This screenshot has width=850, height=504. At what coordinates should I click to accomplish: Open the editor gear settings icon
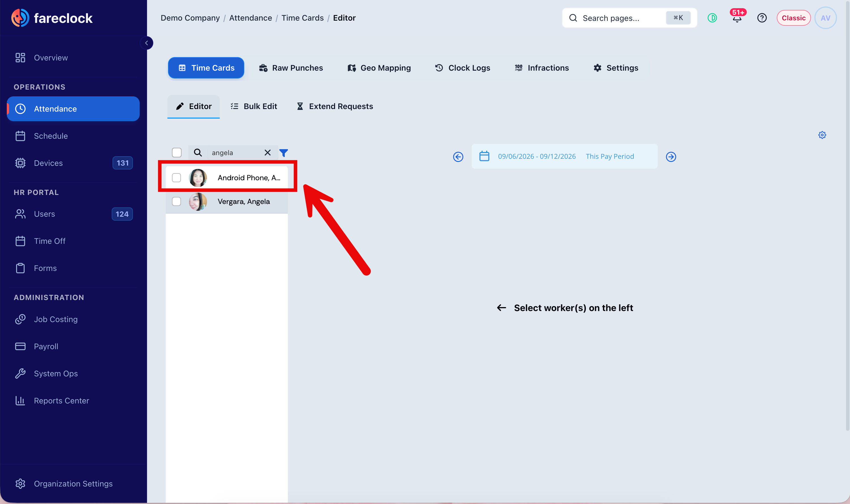(822, 135)
